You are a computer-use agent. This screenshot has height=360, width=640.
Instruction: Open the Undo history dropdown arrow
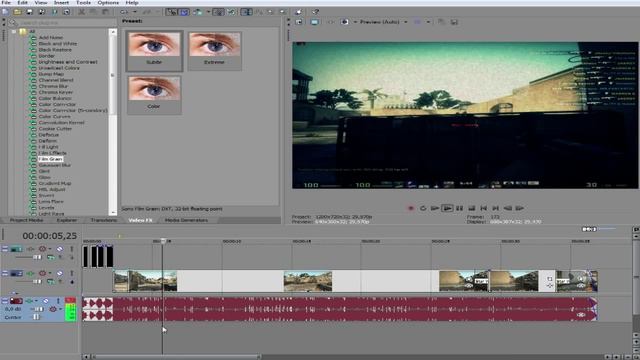pos(135,12)
